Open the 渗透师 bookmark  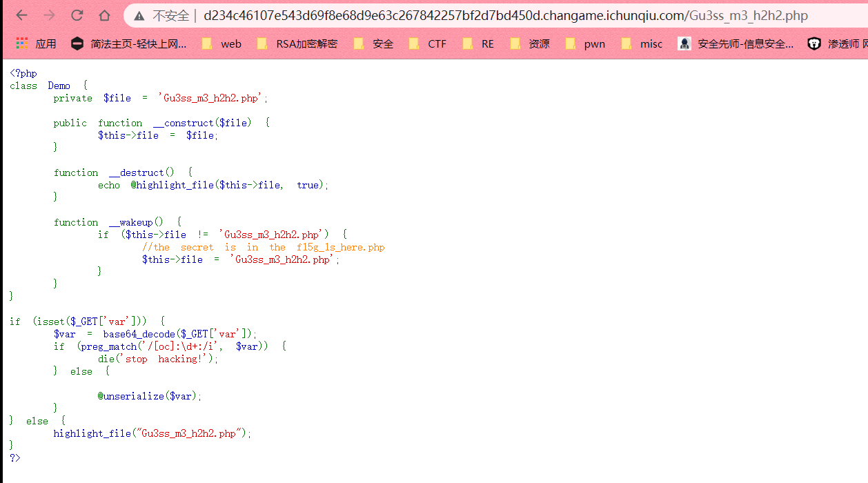837,43
